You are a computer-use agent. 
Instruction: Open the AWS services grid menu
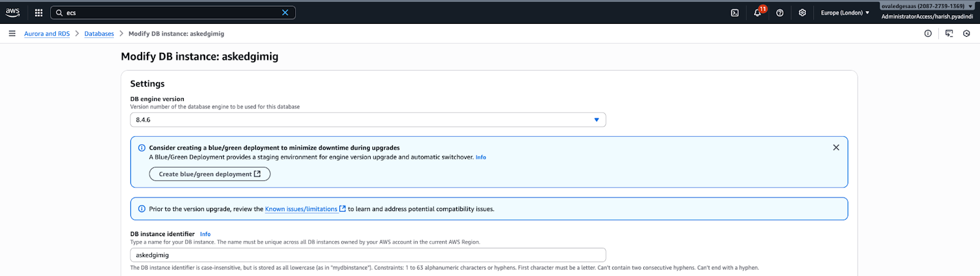point(39,13)
